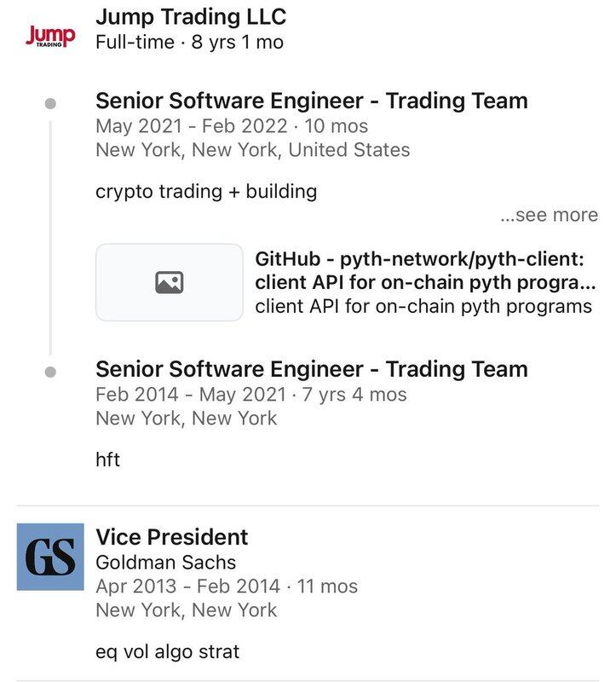616x682 pixels.
Task: Click the 'crypto trading + building' description
Action: 206,191
